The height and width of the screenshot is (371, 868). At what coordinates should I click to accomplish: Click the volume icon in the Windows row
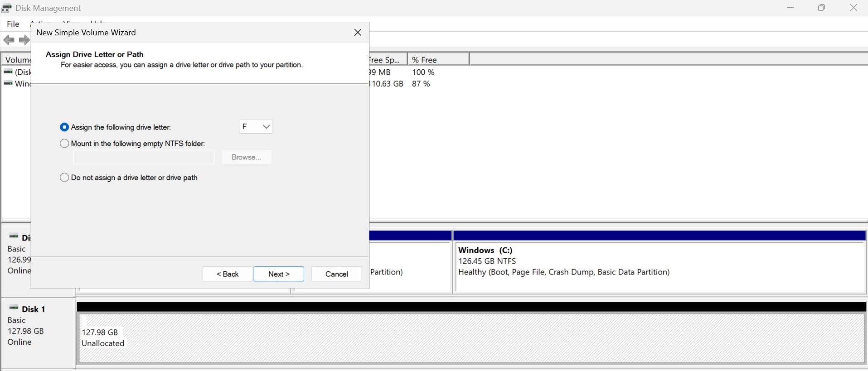(x=8, y=83)
